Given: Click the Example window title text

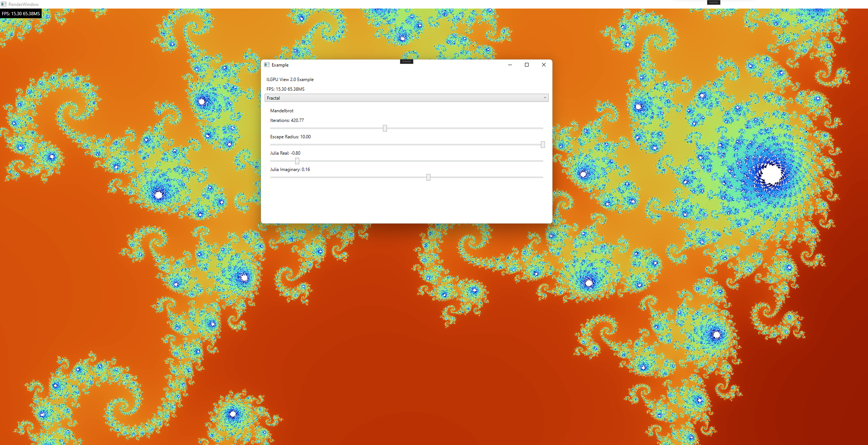Looking at the screenshot, I should tap(280, 65).
